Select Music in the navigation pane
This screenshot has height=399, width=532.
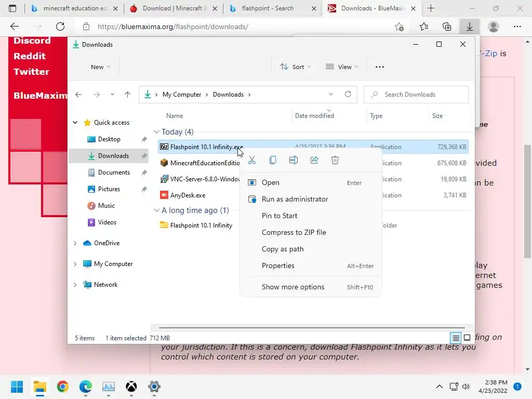pos(107,206)
